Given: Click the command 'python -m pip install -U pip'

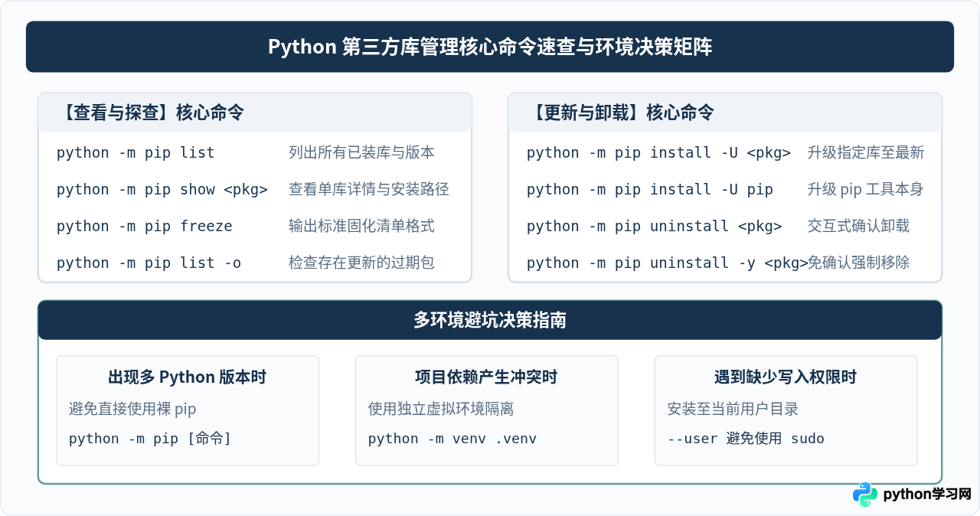Looking at the screenshot, I should 650,189.
